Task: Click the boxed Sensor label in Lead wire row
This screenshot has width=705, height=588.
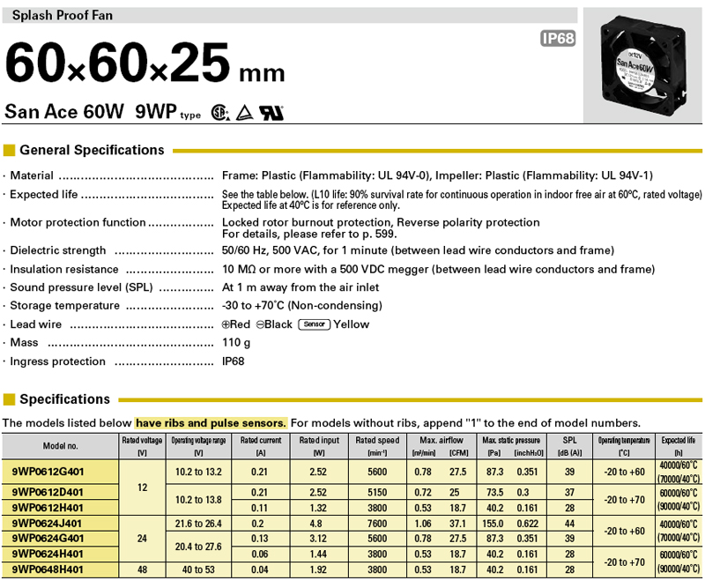Action: click(x=314, y=324)
